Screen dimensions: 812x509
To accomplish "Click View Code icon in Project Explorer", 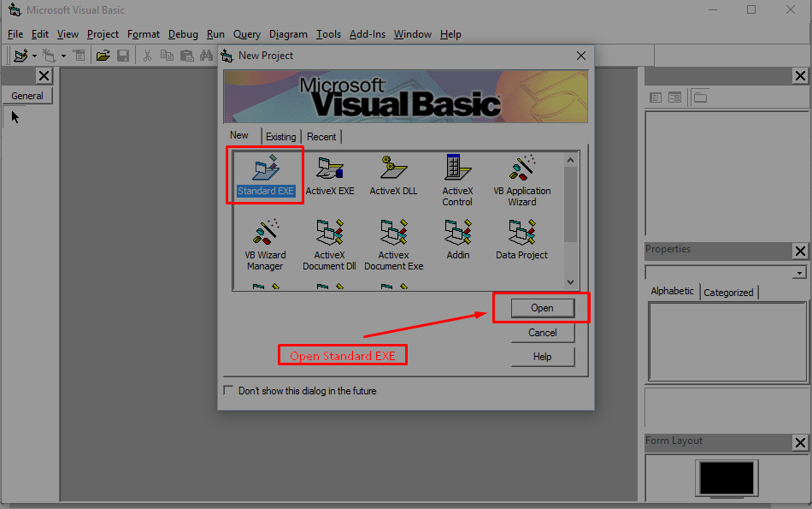I will point(656,98).
